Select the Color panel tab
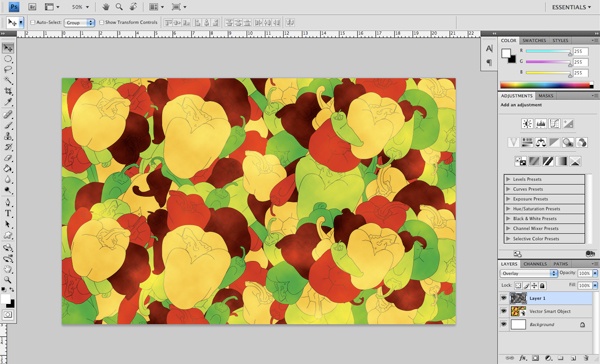The image size is (600, 364). (509, 40)
